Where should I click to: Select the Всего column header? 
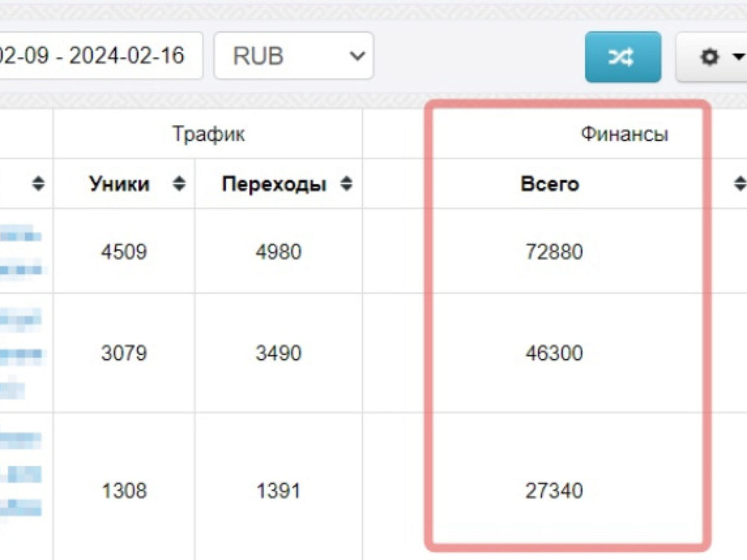pyautogui.click(x=549, y=184)
